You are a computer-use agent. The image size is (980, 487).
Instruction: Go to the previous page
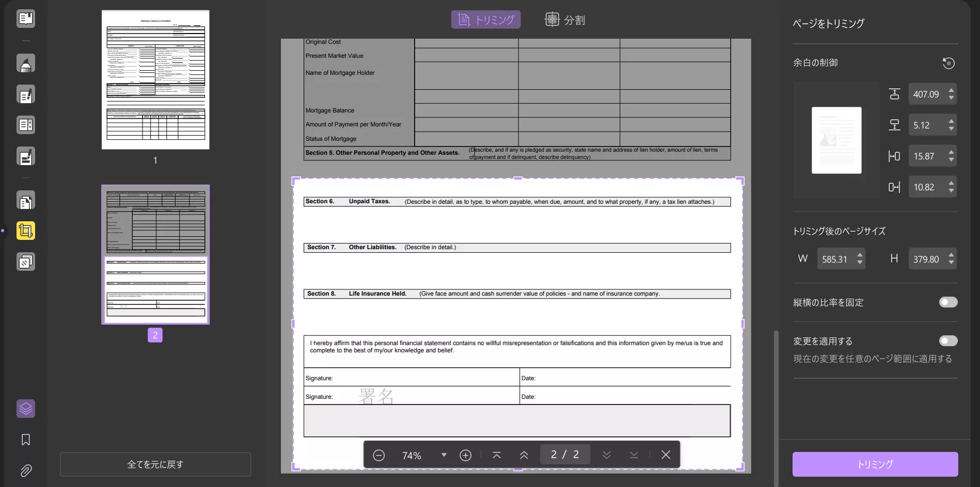[524, 455]
